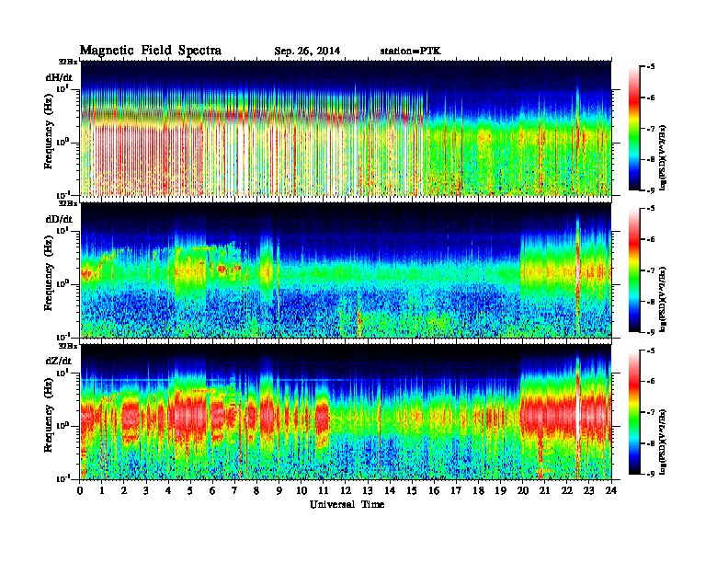Screen dimensions: 728x563
Task: Click hour 15 on the time axis
Action: click(x=412, y=490)
